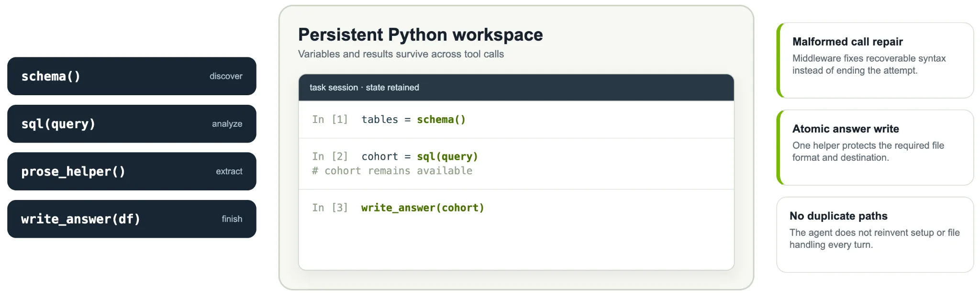Click the 'Persistent Python workspace' heading
Screen dimensions: 980x299
pos(421,35)
